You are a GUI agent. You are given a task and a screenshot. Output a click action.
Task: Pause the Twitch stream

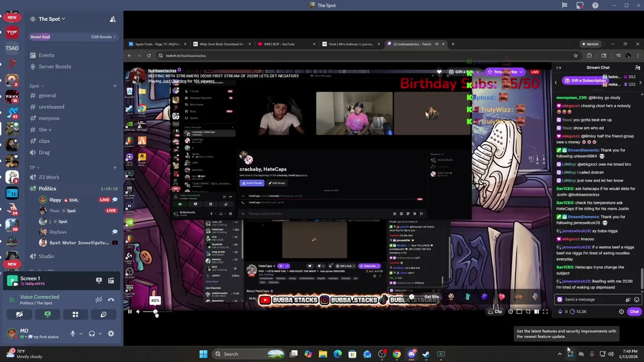129,312
